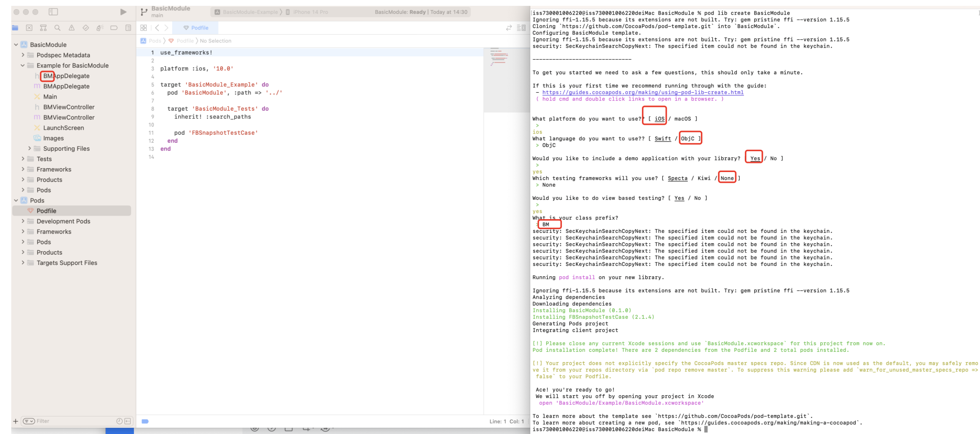Click the blue tag in the editor bottom bar
This screenshot has width=980, height=434.
(x=145, y=421)
